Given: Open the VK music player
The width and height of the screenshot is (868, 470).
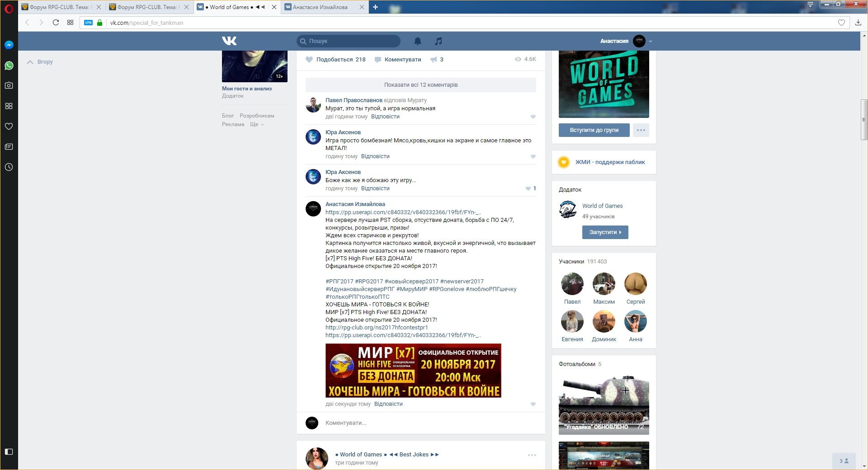Looking at the screenshot, I should (x=438, y=41).
